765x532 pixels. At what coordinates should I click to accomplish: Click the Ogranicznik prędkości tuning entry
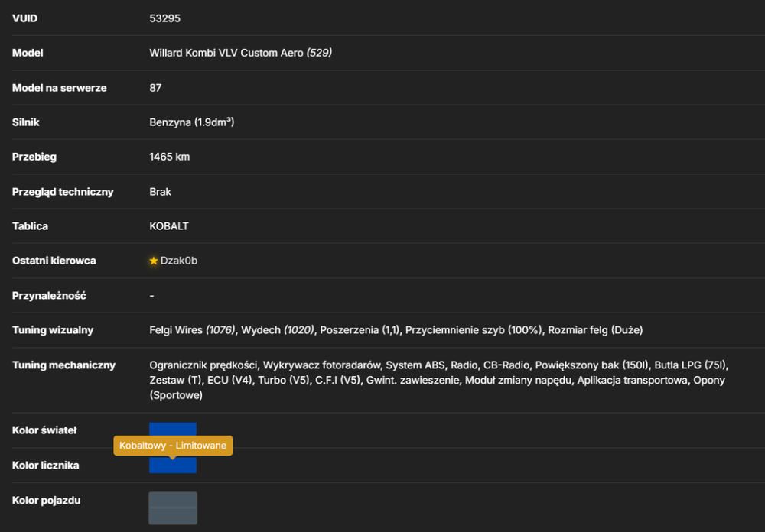203,365
